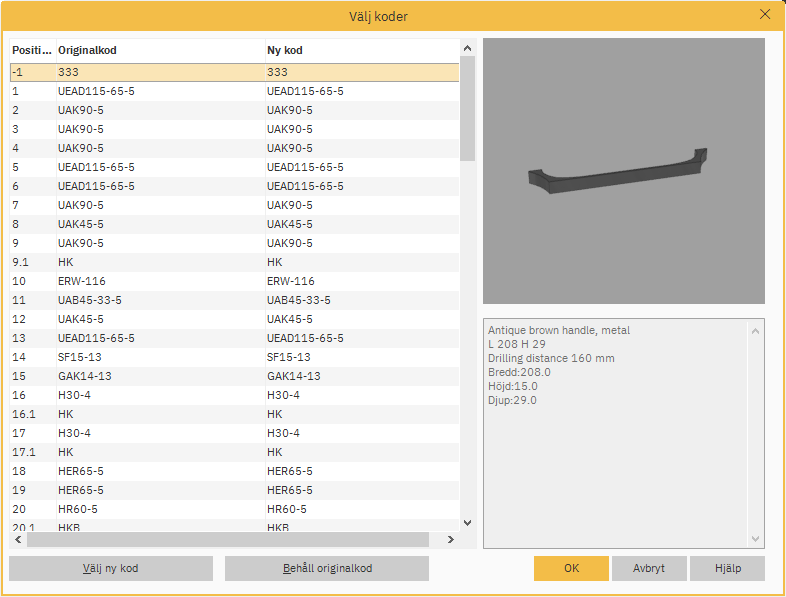
Task: Click the OK button
Action: point(571,568)
